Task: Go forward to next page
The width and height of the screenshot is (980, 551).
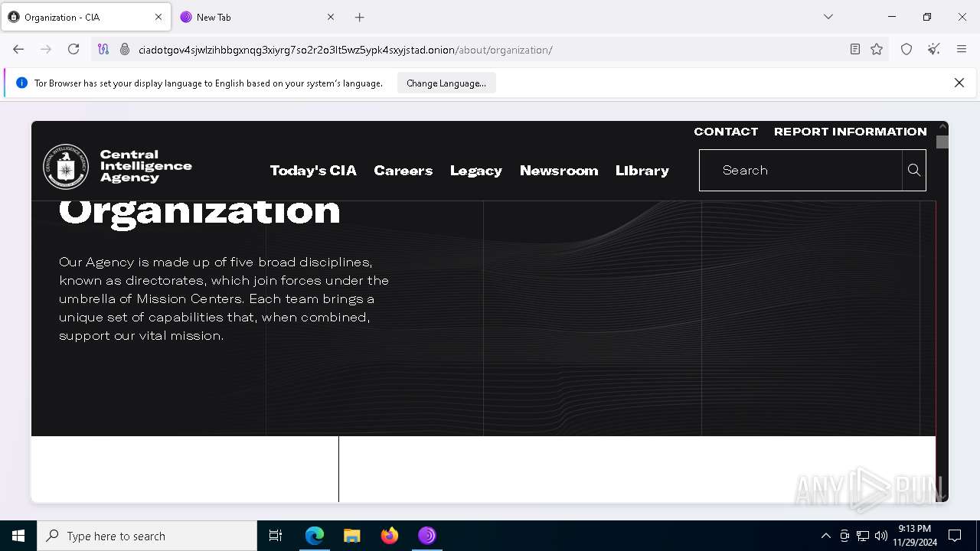Action: (46, 49)
